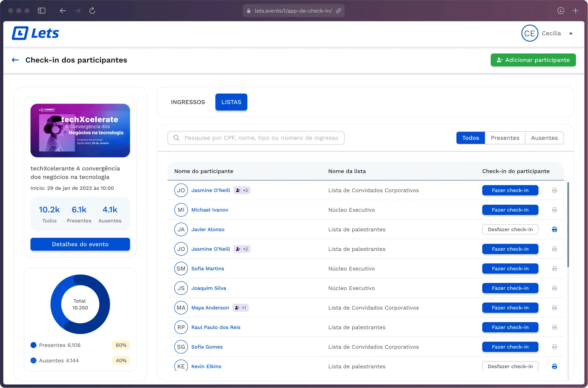588x388 pixels.
Task: Reload the page in the browser
Action: (92, 11)
